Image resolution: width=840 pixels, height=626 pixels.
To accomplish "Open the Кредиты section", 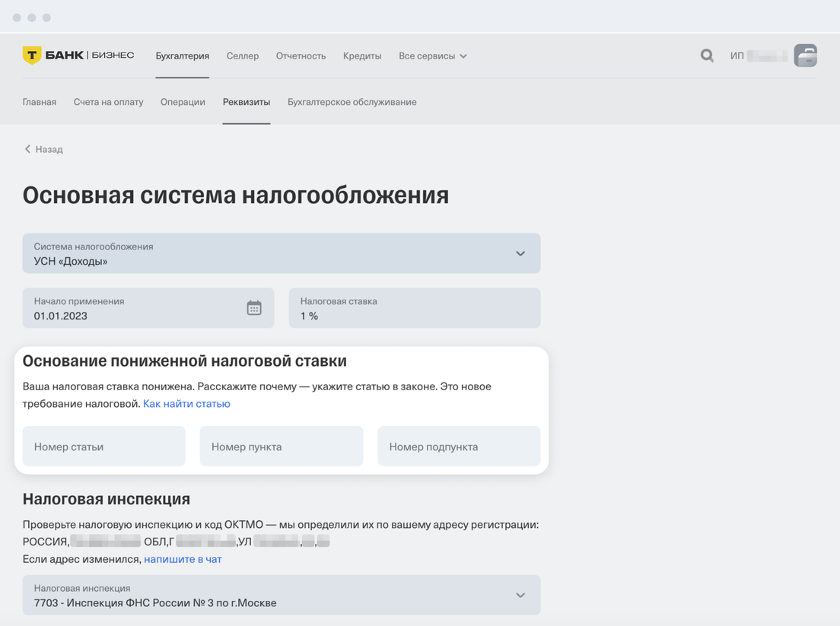I will [x=362, y=56].
